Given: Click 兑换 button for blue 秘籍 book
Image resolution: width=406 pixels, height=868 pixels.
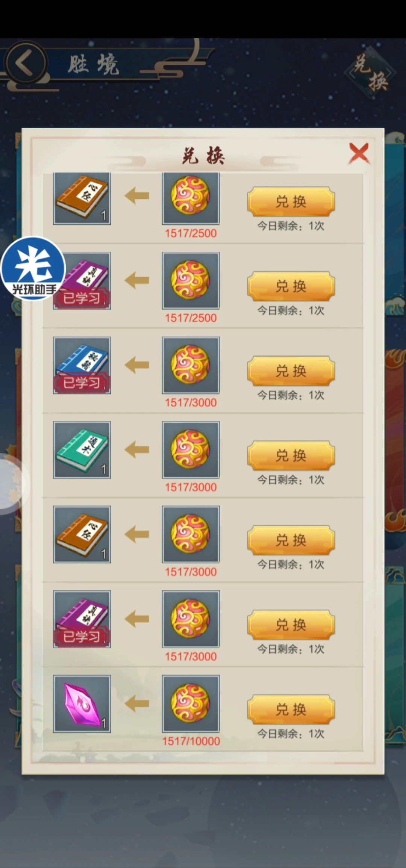Looking at the screenshot, I should point(291,371).
